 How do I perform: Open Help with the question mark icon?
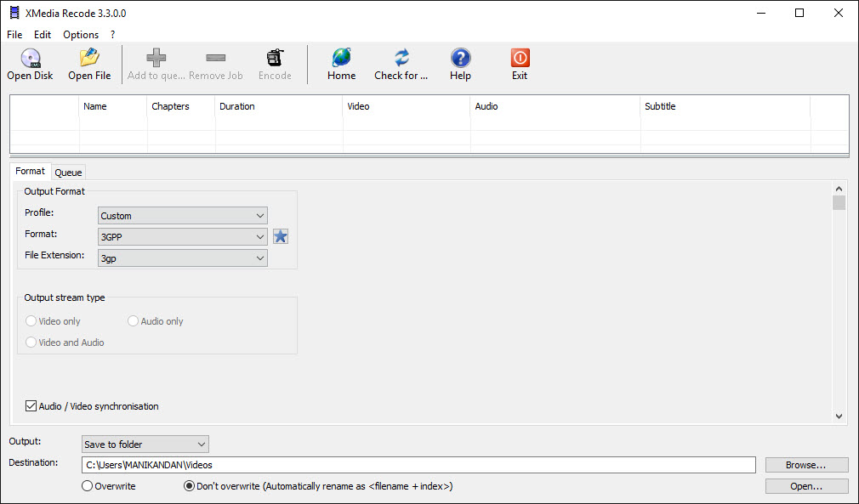(461, 58)
